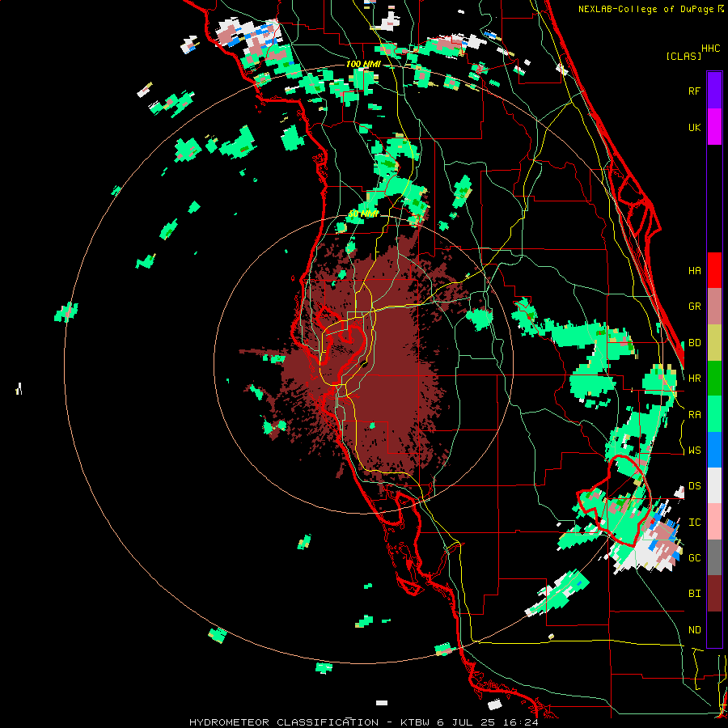Click the DS white legend swatch
728x728 pixels.
714,485
